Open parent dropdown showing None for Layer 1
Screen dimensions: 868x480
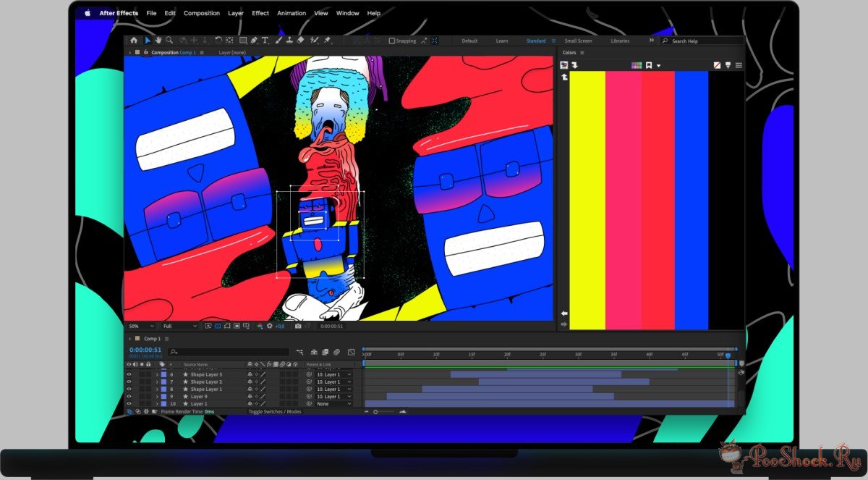click(x=334, y=404)
